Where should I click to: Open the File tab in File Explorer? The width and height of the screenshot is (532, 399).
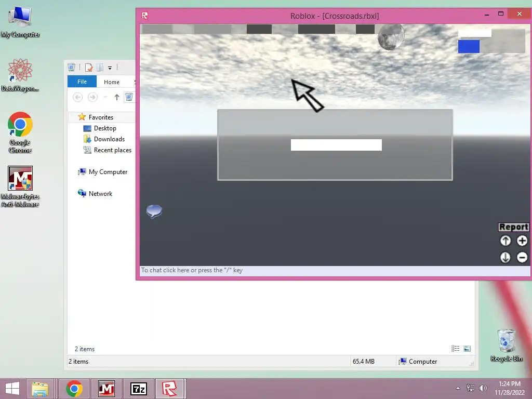coord(82,82)
